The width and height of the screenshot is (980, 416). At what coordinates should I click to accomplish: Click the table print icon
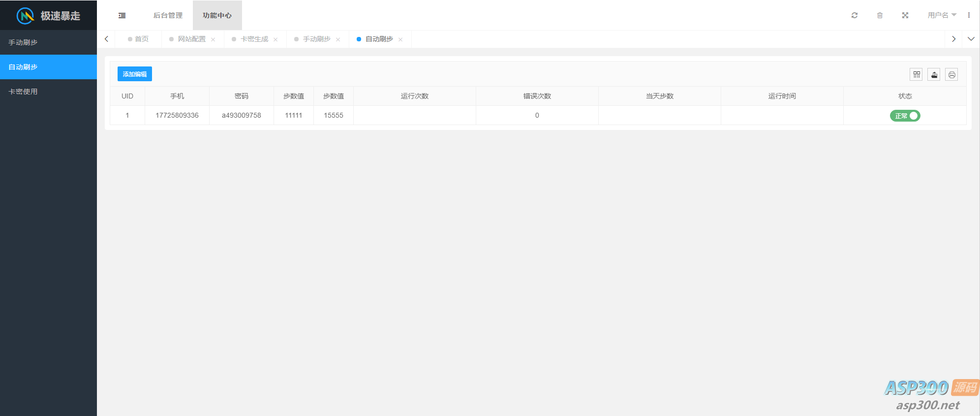coord(951,74)
